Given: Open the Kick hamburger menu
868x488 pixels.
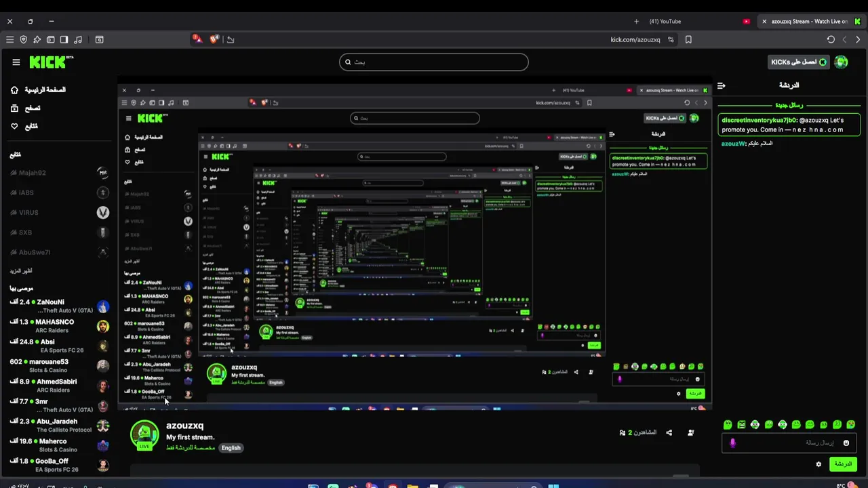Looking at the screenshot, I should point(16,62).
